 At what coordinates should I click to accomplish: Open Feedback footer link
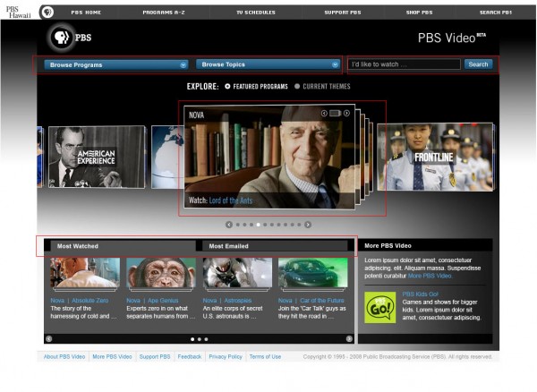click(190, 356)
